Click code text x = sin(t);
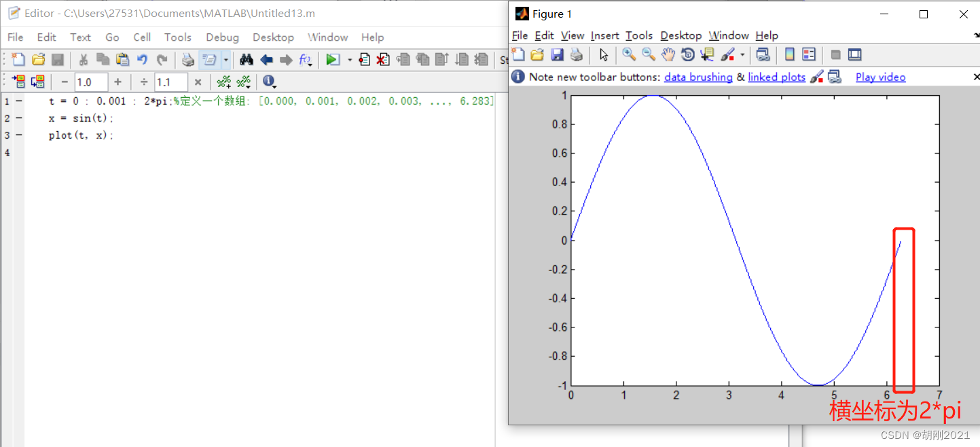This screenshot has width=980, height=447. click(81, 118)
